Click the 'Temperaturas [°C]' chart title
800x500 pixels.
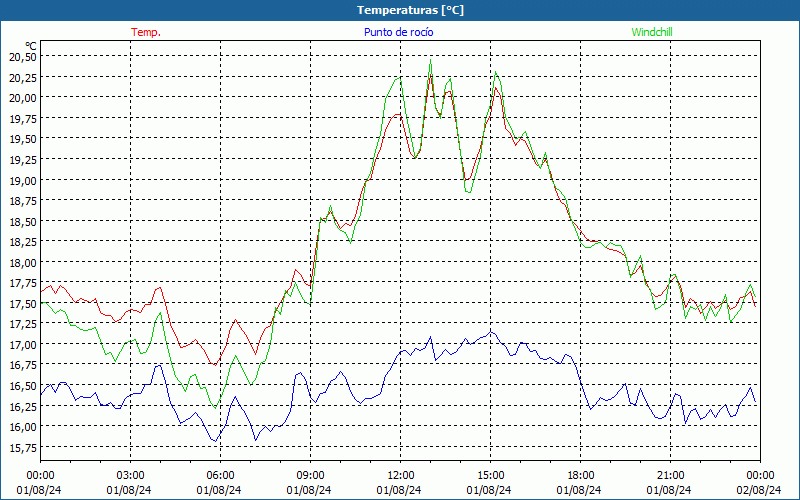tap(410, 10)
